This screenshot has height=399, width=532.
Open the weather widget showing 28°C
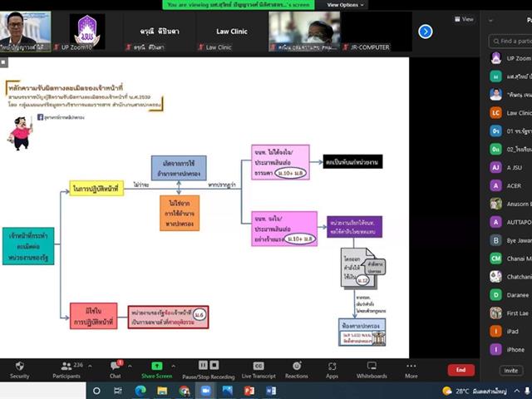point(475,392)
